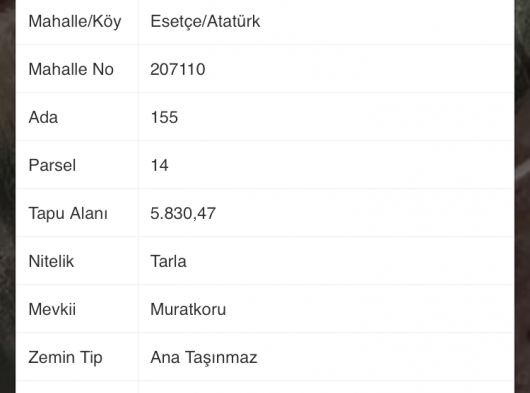Click the Zemin Tip label
530x393 pixels.
pos(65,358)
